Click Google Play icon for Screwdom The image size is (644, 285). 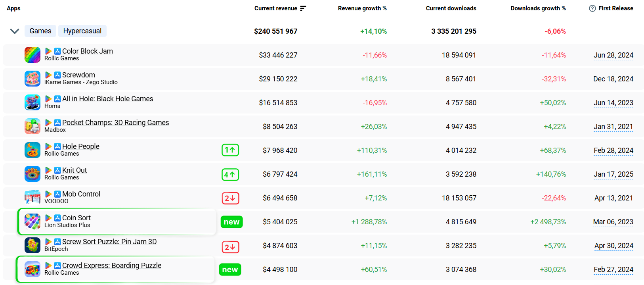coord(48,75)
